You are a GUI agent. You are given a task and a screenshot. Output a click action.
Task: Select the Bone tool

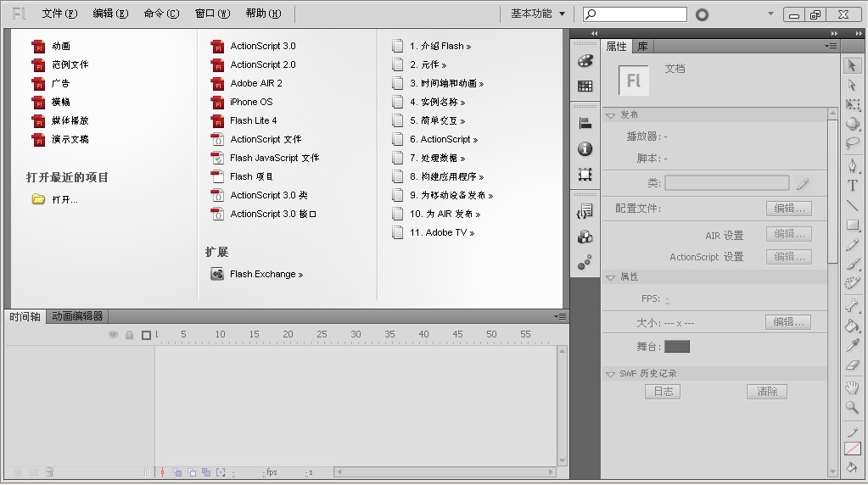(853, 306)
